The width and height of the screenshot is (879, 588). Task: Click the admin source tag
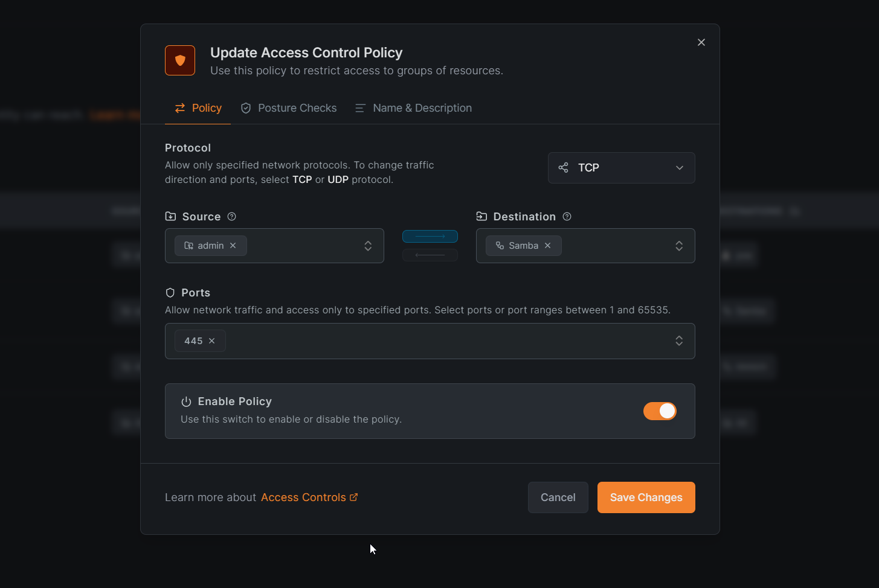(211, 246)
